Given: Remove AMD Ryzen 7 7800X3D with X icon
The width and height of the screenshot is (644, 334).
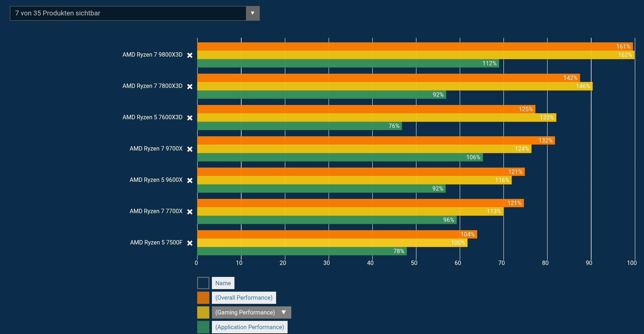Looking at the screenshot, I should [190, 87].
